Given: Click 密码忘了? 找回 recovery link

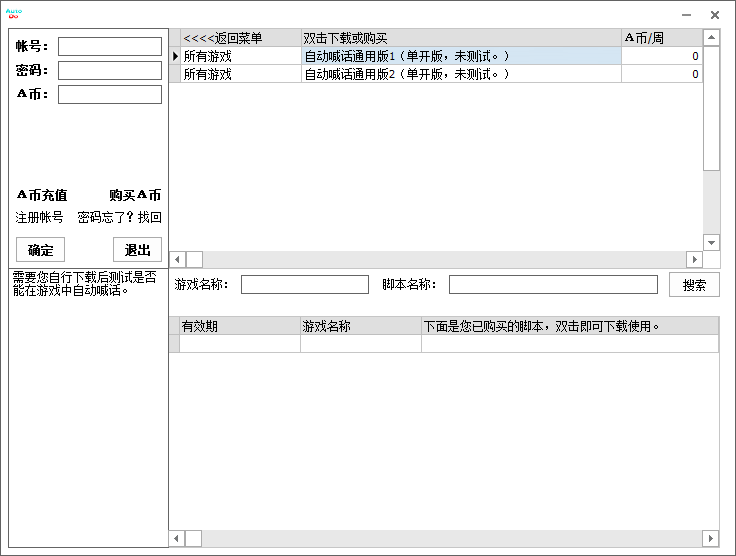Looking at the screenshot, I should (119, 217).
